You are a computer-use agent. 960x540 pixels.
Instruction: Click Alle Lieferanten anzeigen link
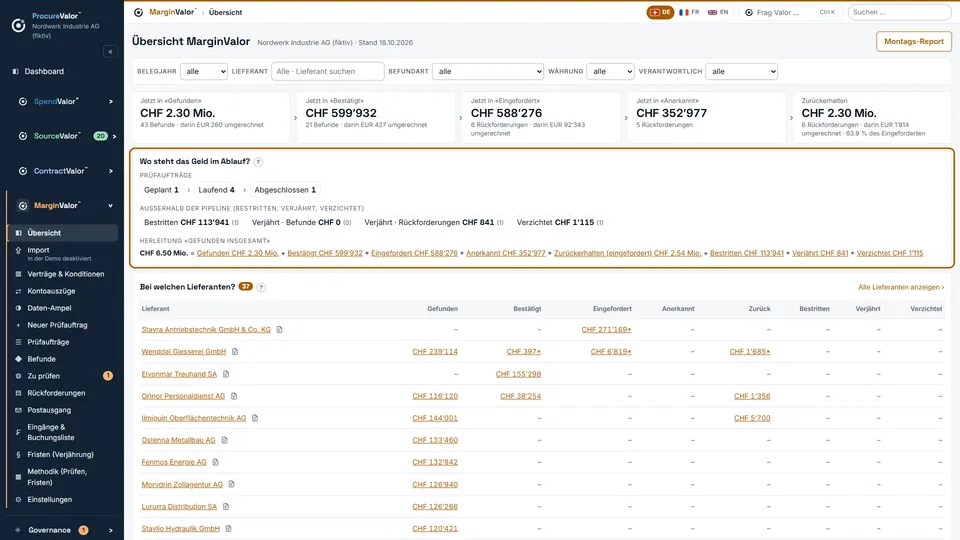coord(901,287)
